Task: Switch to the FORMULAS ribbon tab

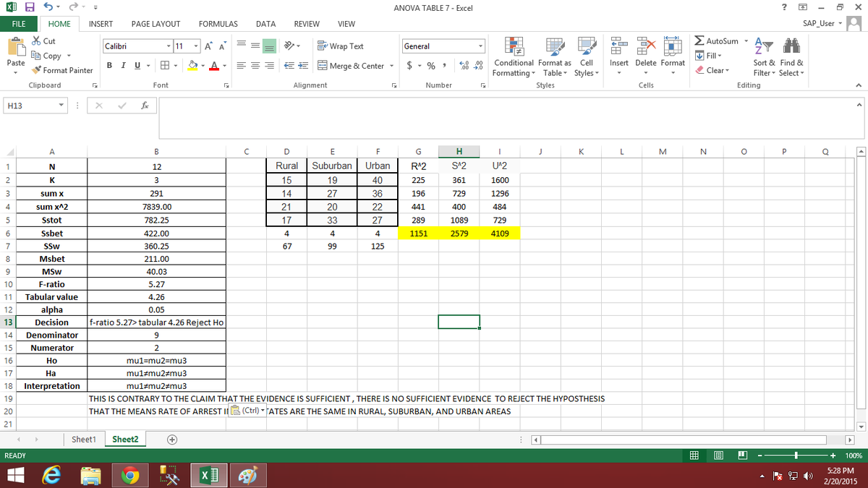Action: 220,24
